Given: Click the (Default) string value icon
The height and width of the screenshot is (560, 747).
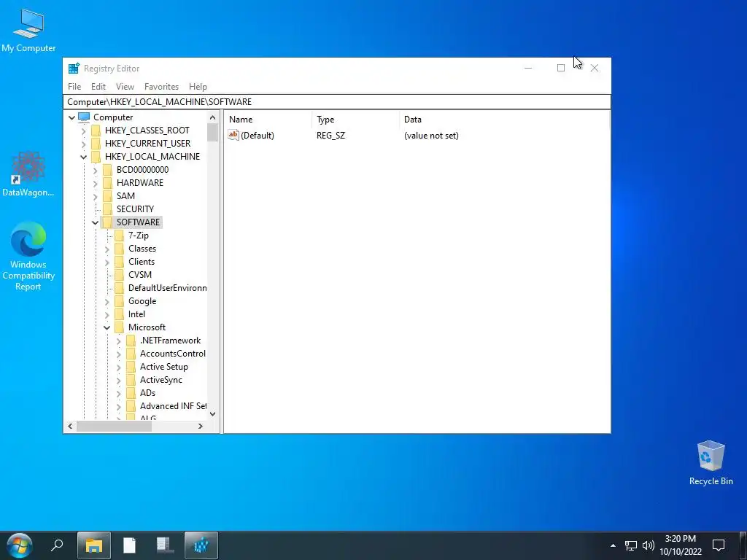Looking at the screenshot, I should pos(233,135).
